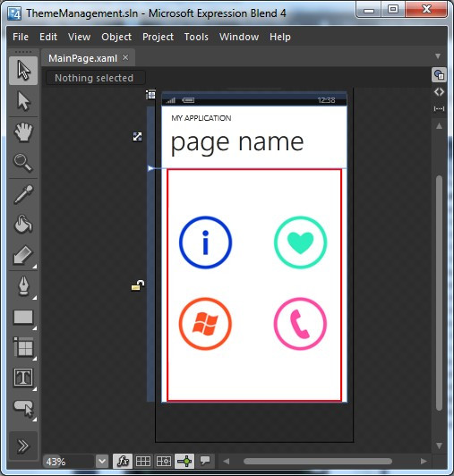Open the zoom percentage dropdown
This screenshot has width=454, height=476.
click(102, 462)
